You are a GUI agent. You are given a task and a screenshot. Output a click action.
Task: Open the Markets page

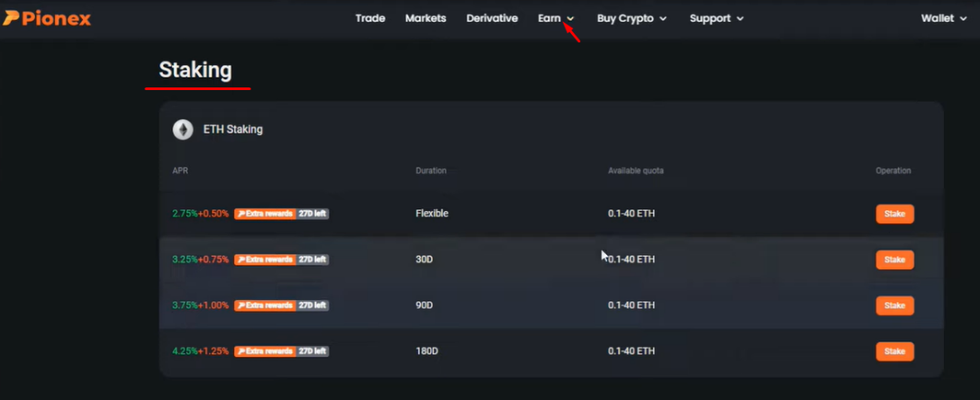426,19
